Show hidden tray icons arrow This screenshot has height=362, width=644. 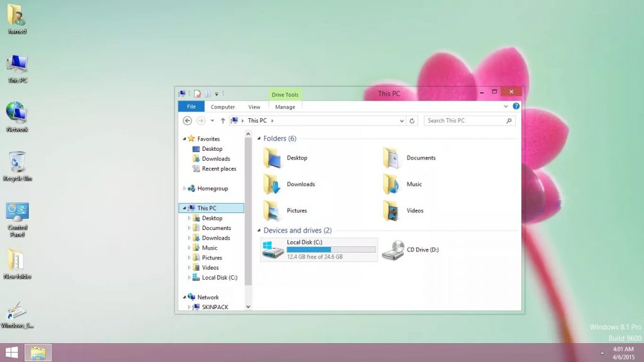pyautogui.click(x=602, y=353)
